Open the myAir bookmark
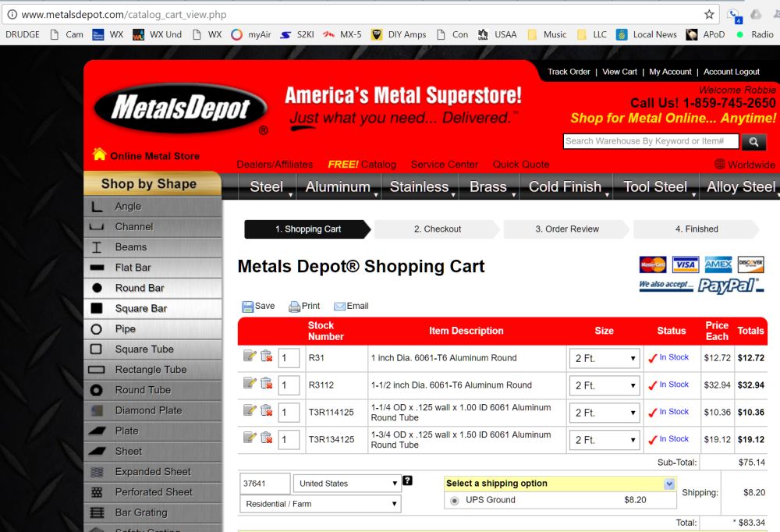780x532 pixels. tap(251, 34)
